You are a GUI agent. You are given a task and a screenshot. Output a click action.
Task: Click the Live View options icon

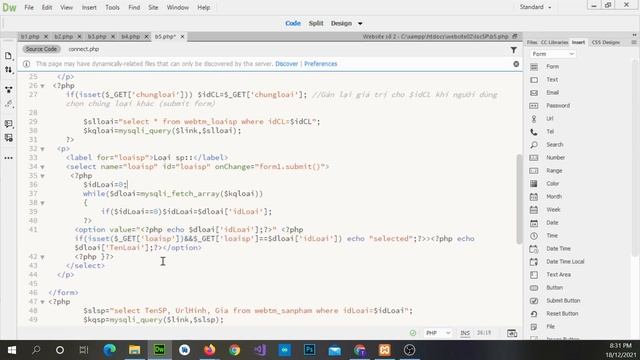coord(9,89)
